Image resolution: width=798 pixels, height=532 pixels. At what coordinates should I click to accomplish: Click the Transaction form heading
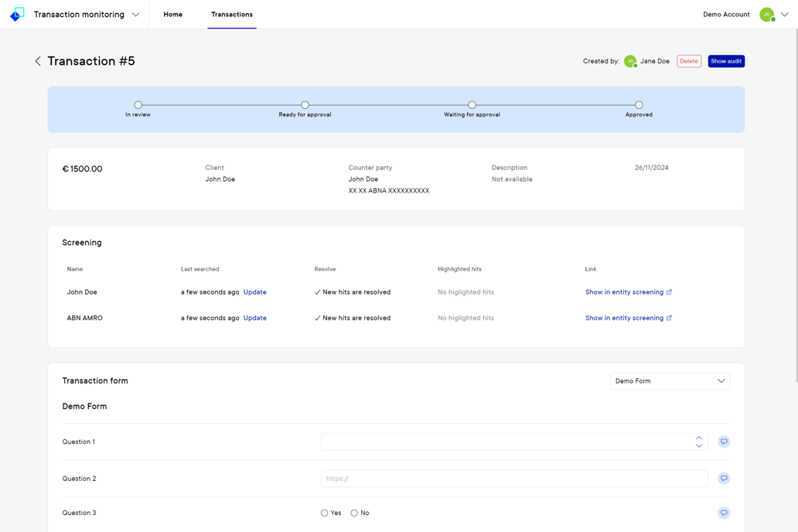click(95, 380)
